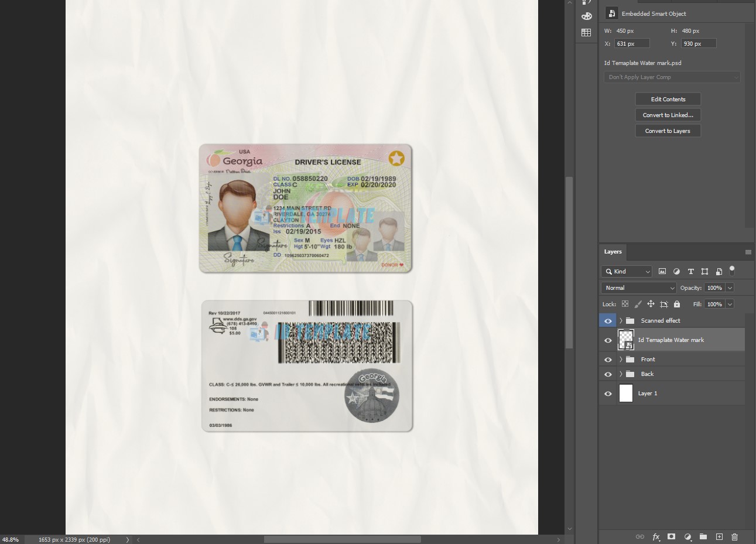Screen dimensions: 756x544
Task: Select the Front layer group name
Action: 648,359
